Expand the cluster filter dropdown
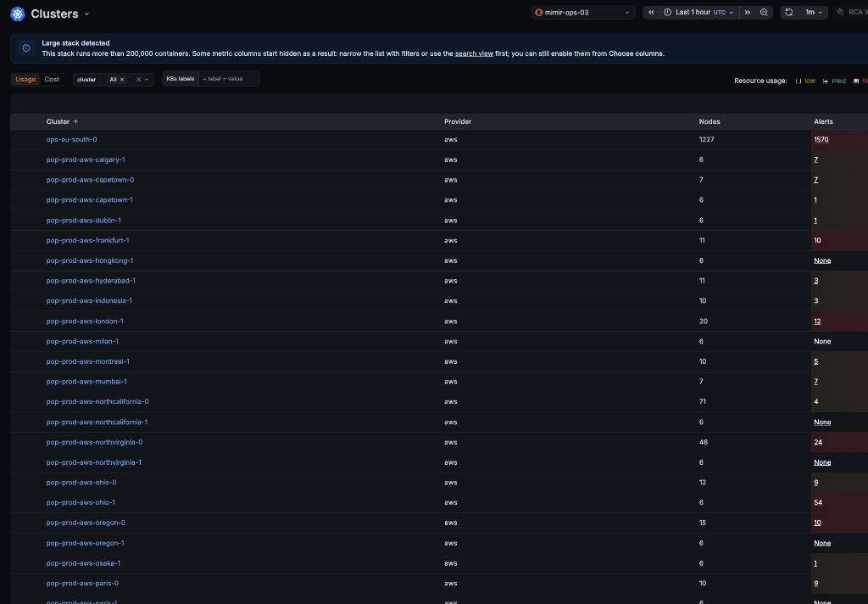The image size is (868, 604). coord(147,80)
